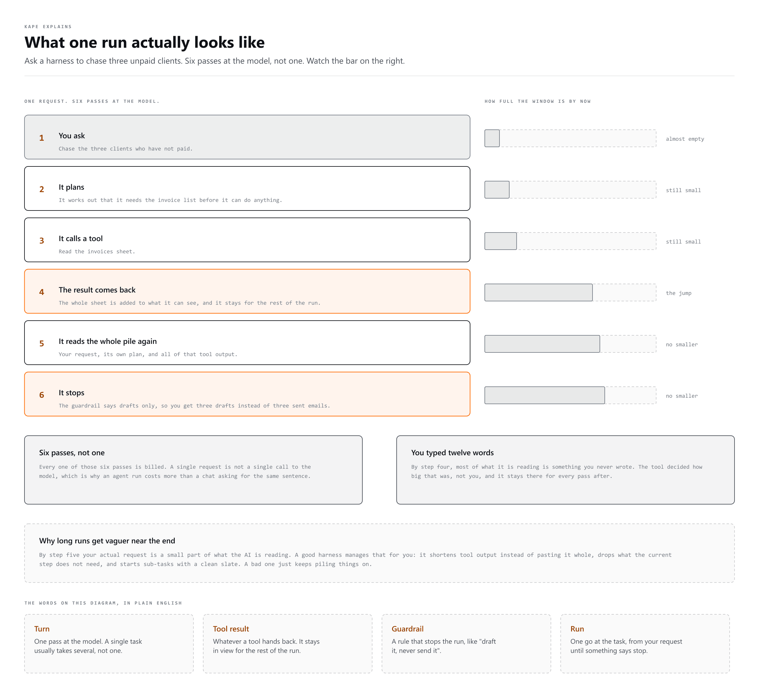The width and height of the screenshot is (759, 700).
Task: Open the 'Six passes, not one' note
Action: [193, 470]
